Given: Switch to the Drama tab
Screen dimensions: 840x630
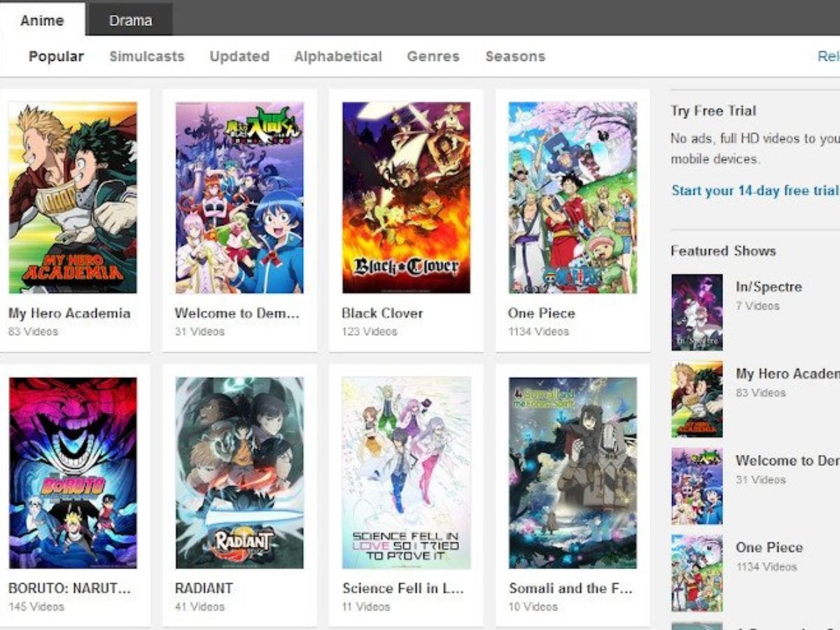Looking at the screenshot, I should coord(130,20).
